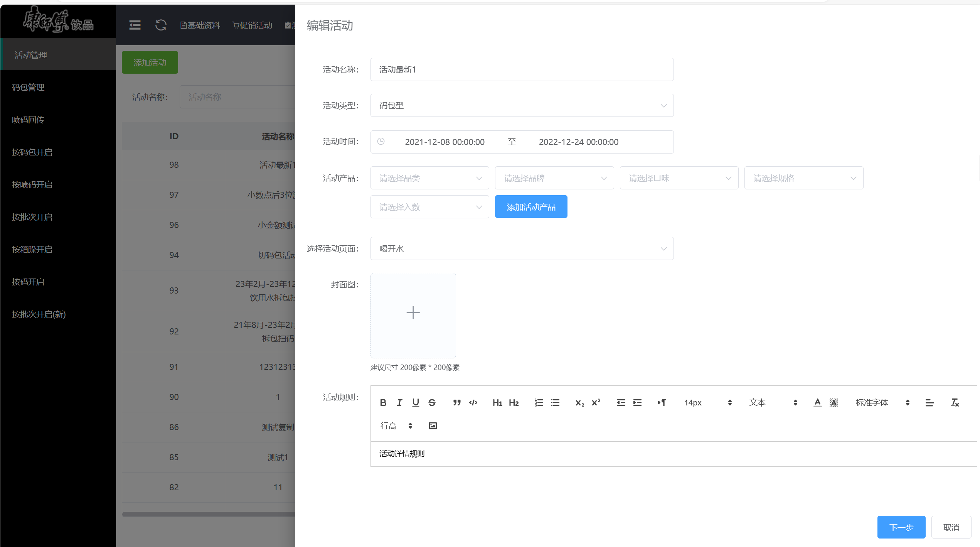Click the clock icon in the time field

coord(381,142)
